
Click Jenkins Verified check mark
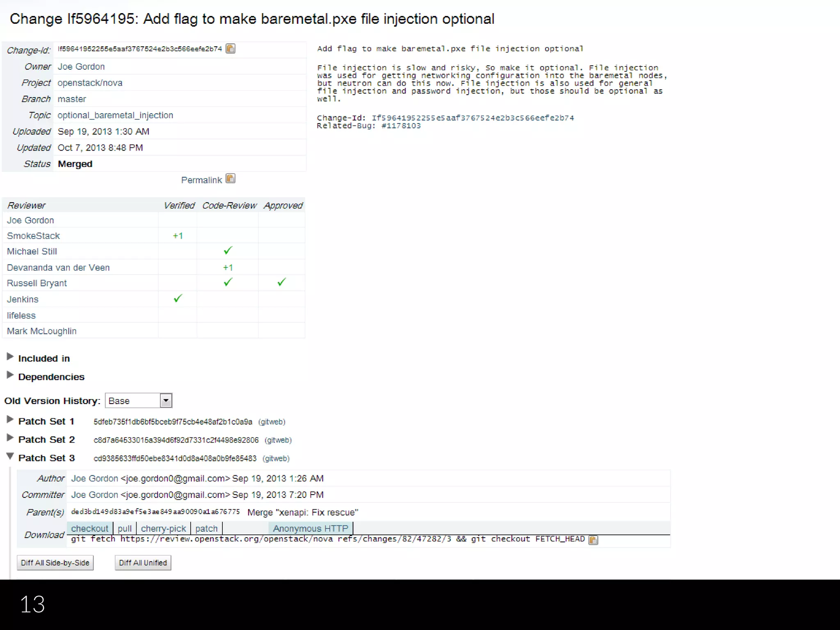coord(178,299)
